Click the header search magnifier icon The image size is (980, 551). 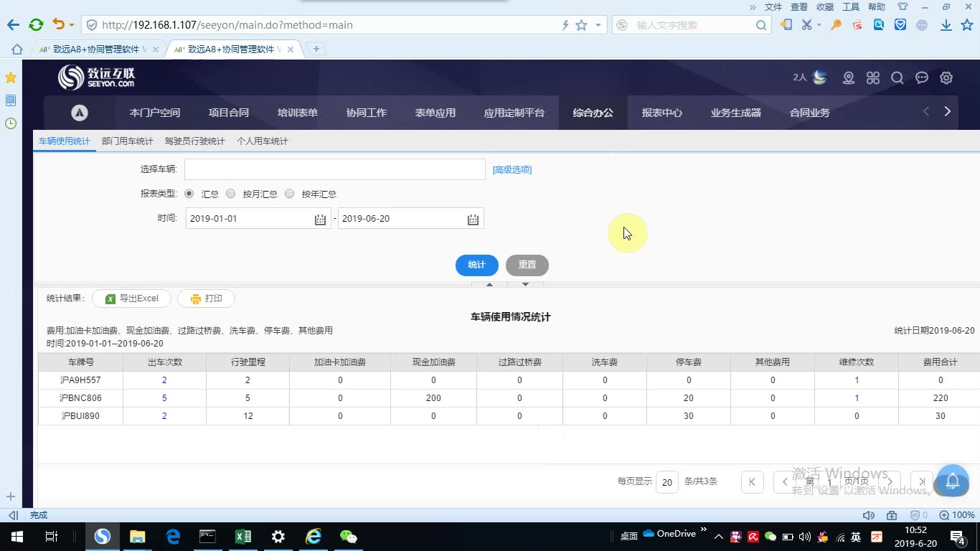[897, 78]
